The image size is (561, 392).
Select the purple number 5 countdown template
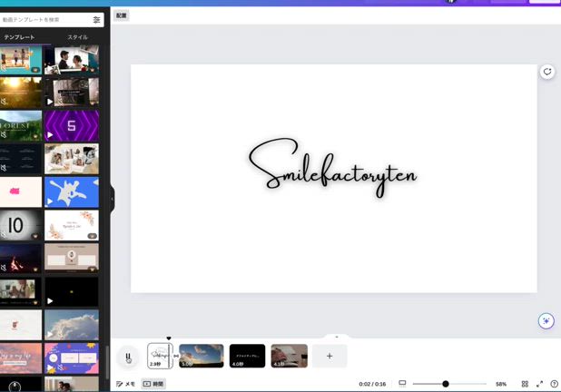point(72,126)
